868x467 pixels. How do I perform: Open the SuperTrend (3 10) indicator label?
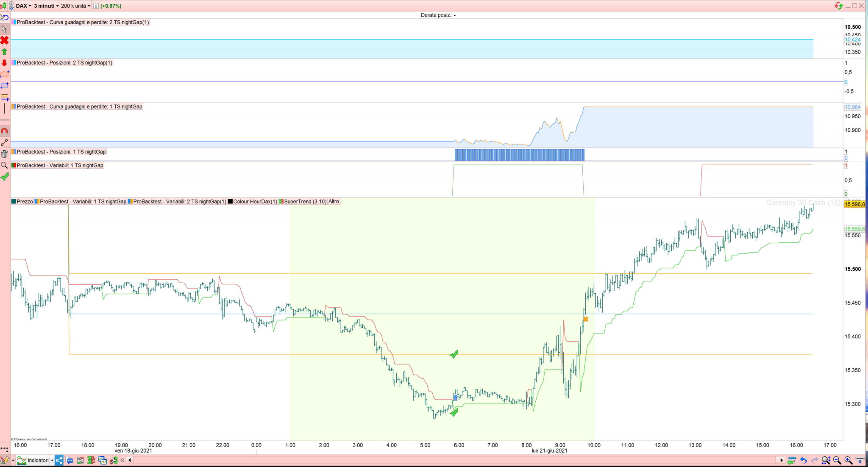click(305, 202)
